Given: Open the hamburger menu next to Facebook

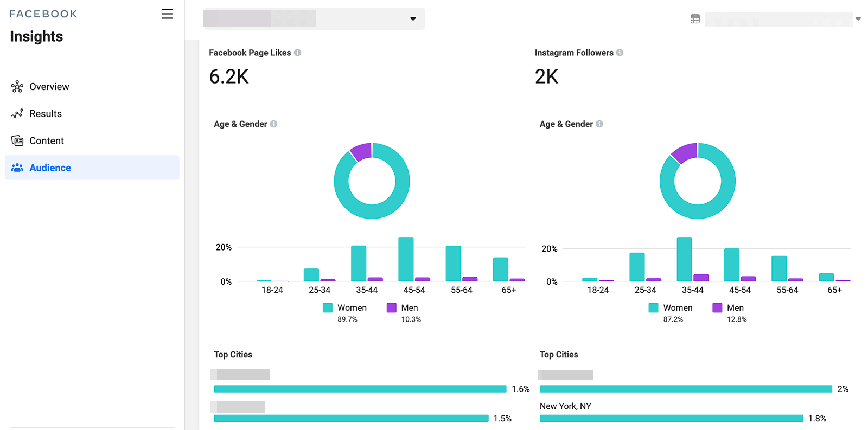Looking at the screenshot, I should (x=167, y=14).
